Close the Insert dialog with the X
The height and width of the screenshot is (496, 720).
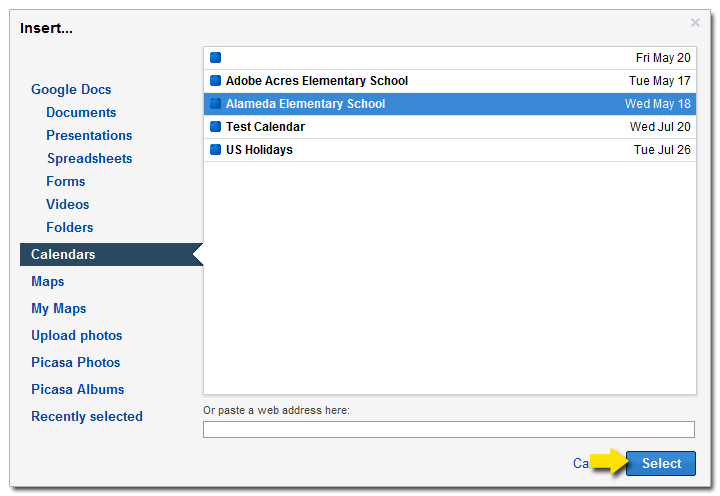(x=695, y=23)
